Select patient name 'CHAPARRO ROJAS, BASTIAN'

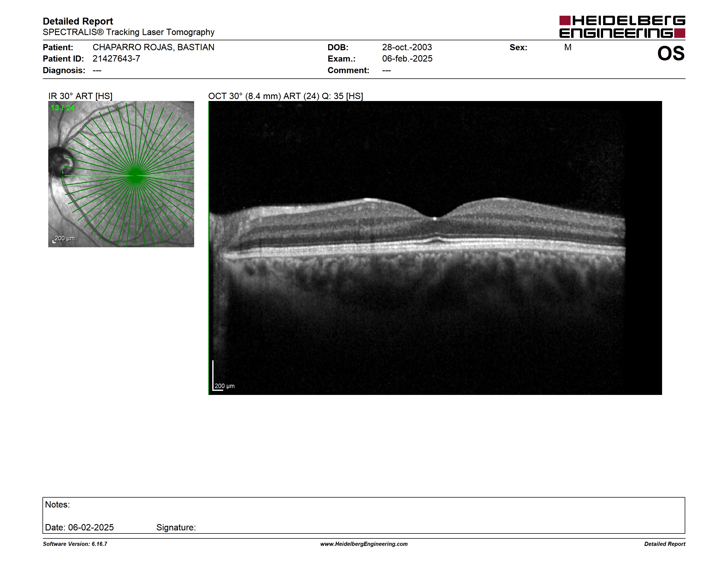click(x=153, y=47)
